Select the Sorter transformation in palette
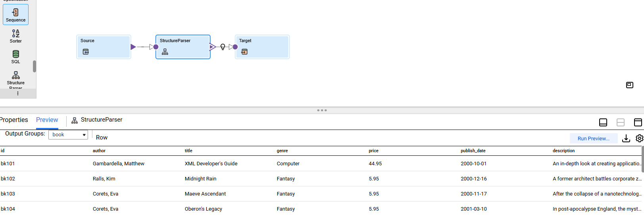 [15, 36]
